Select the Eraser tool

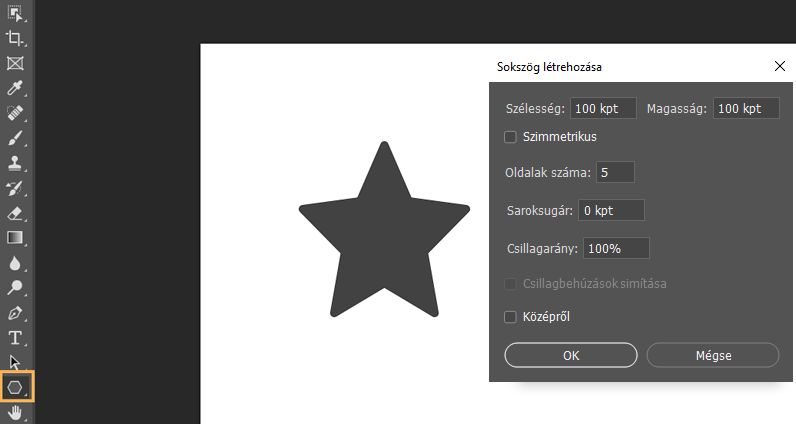point(15,213)
